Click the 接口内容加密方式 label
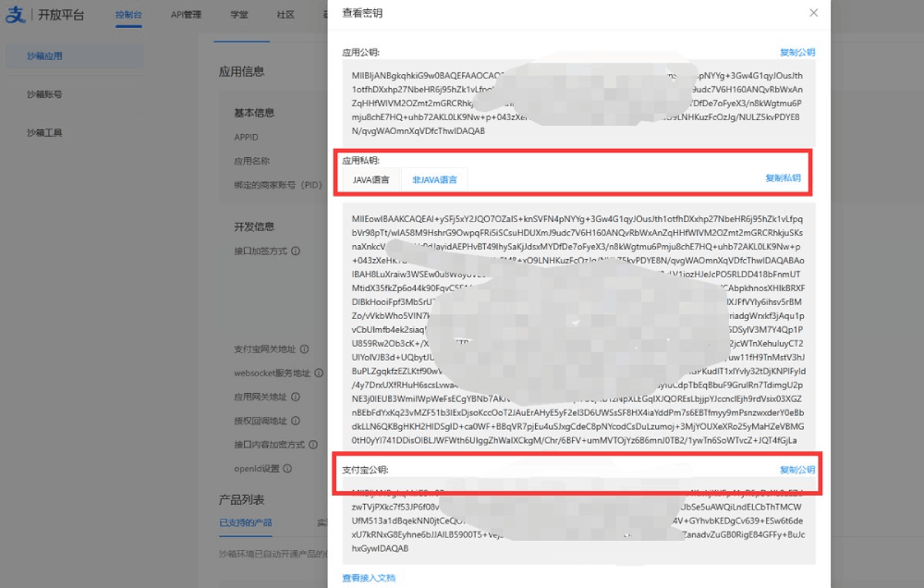 pyautogui.click(x=269, y=444)
